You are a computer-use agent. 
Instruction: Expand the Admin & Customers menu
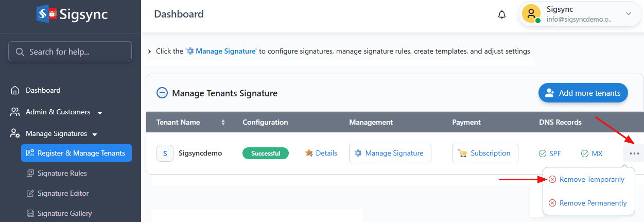(x=100, y=113)
